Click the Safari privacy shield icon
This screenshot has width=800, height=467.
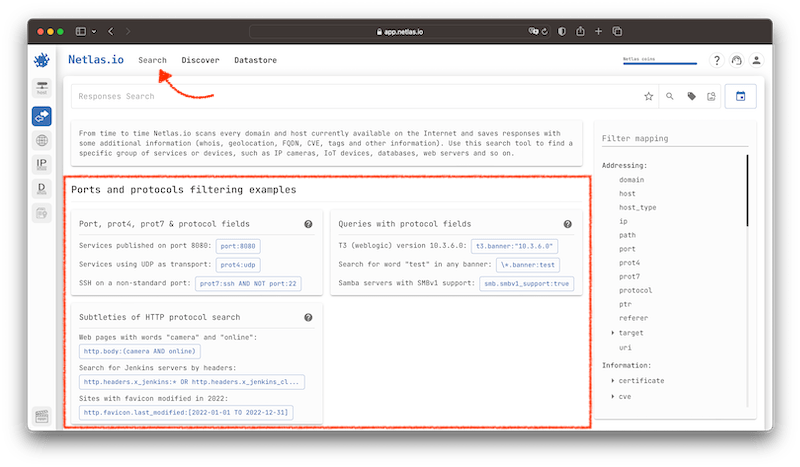coord(562,32)
